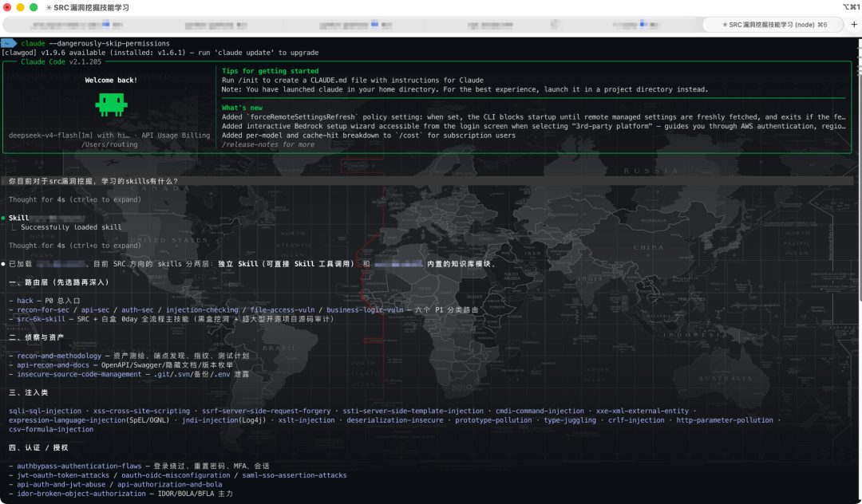This screenshot has height=504, width=862.
Task: Click the recon-and-methodology skill entry
Action: click(x=59, y=356)
